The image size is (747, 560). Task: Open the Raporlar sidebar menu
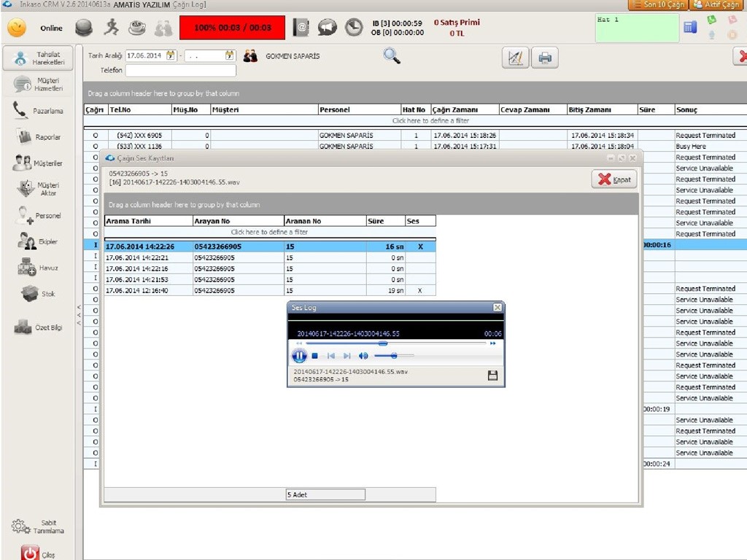pyautogui.click(x=41, y=137)
